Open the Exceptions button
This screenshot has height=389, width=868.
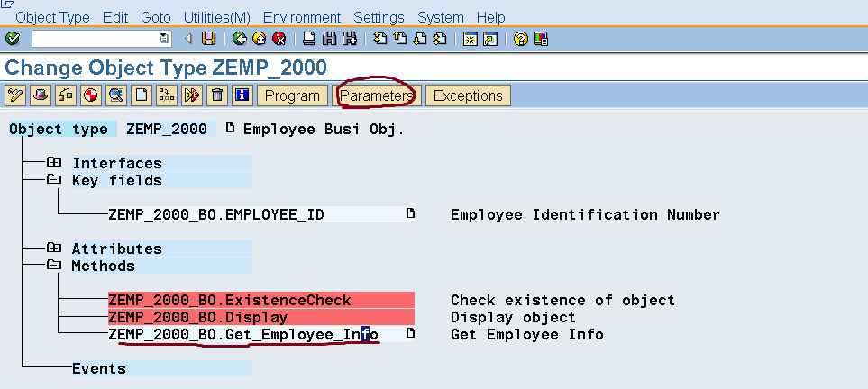(468, 95)
